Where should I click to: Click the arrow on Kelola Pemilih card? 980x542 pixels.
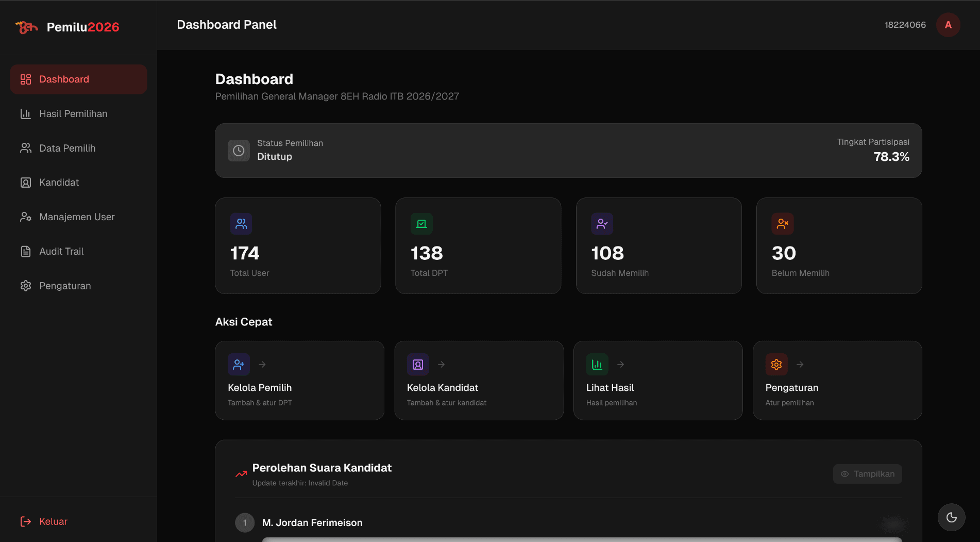tap(262, 365)
